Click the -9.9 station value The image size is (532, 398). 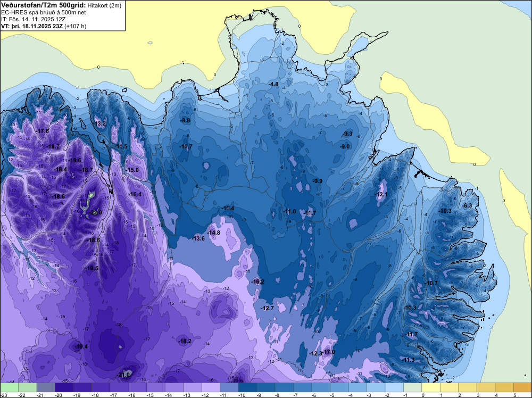(x=318, y=181)
